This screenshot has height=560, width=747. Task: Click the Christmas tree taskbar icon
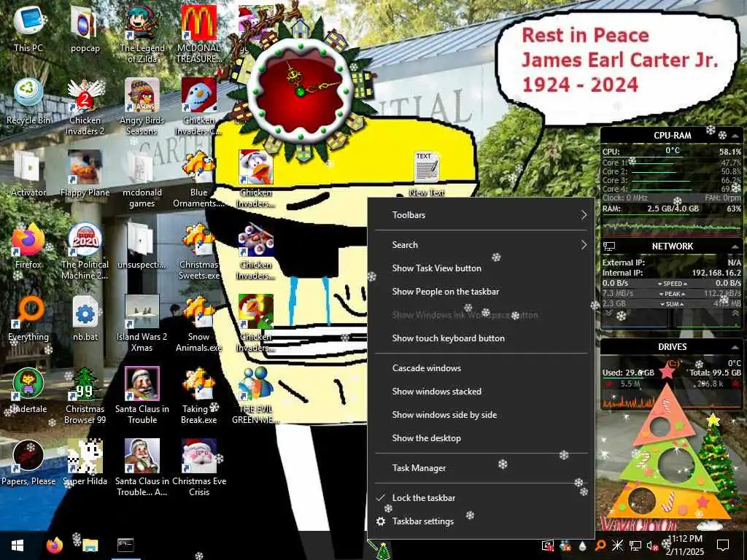tap(382, 550)
